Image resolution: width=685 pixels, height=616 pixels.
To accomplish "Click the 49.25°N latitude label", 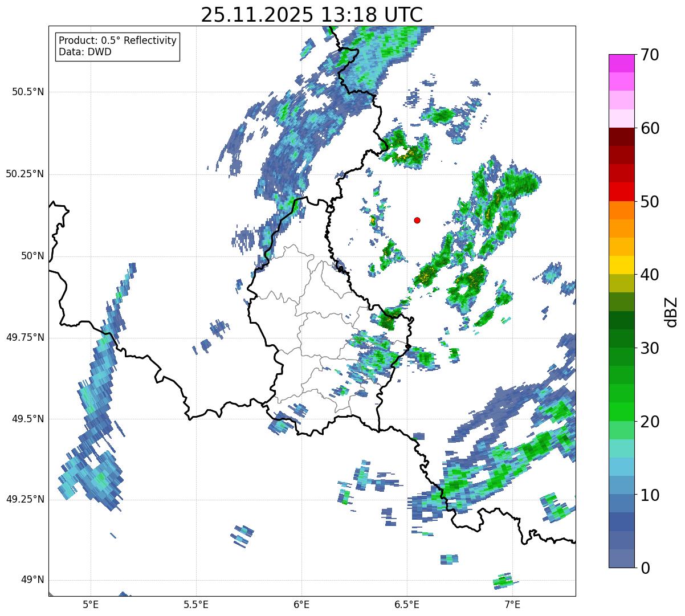I will [x=25, y=499].
